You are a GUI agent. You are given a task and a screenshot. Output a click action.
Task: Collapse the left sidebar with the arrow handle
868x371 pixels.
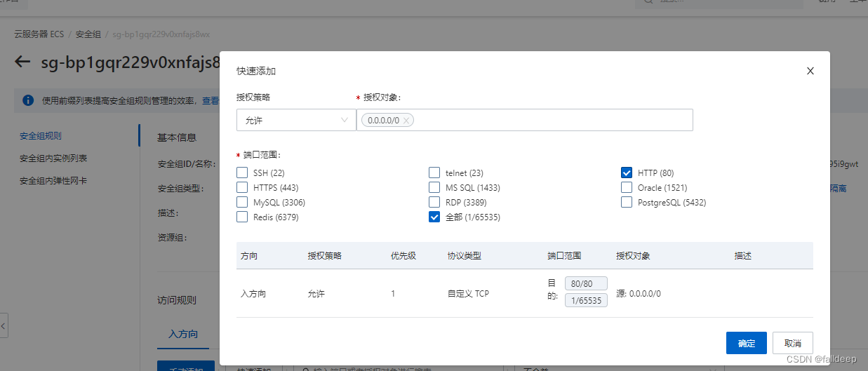(x=4, y=326)
